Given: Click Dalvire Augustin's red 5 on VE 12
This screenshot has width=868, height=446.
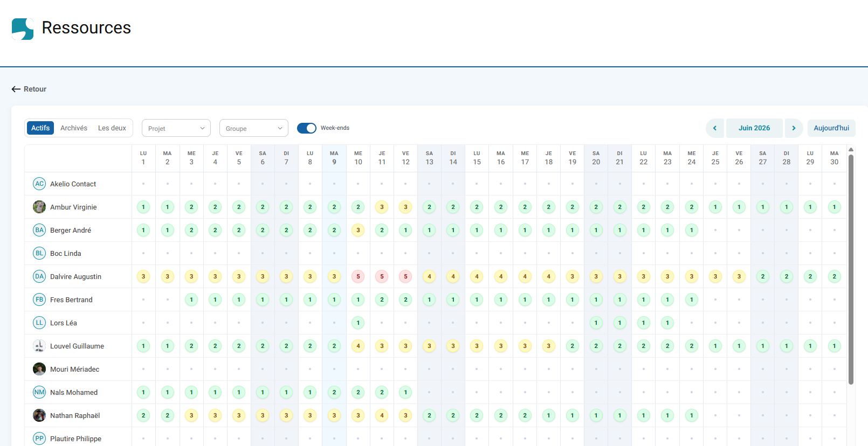Looking at the screenshot, I should (x=405, y=276).
